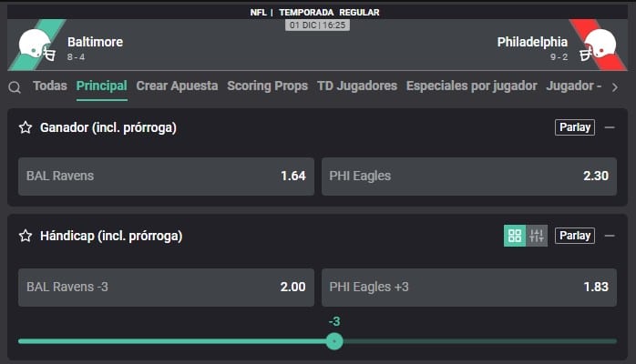This screenshot has height=364, width=636.
Task: Open the Crear Apuesta tab
Action: pos(177,86)
